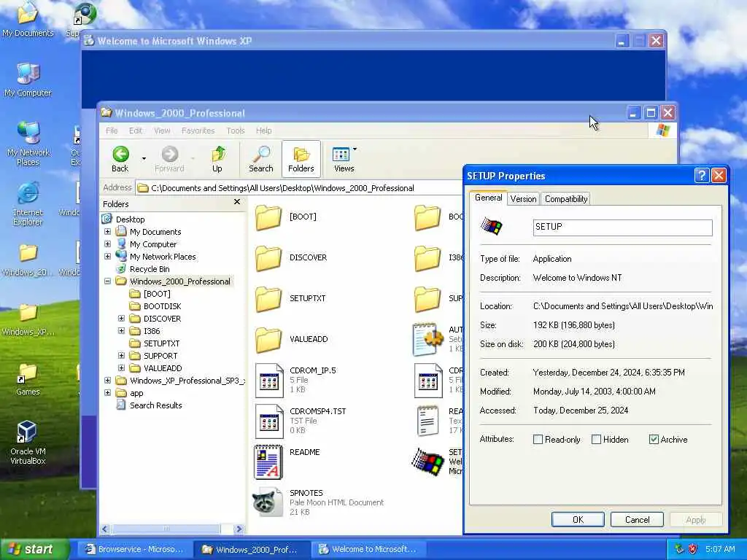
Task: Open the Start menu
Action: (34, 549)
